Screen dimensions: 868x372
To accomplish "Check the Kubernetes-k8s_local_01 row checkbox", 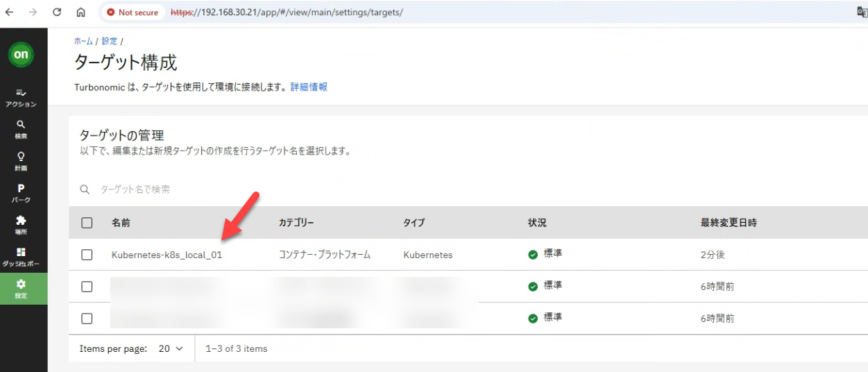I will click(87, 255).
